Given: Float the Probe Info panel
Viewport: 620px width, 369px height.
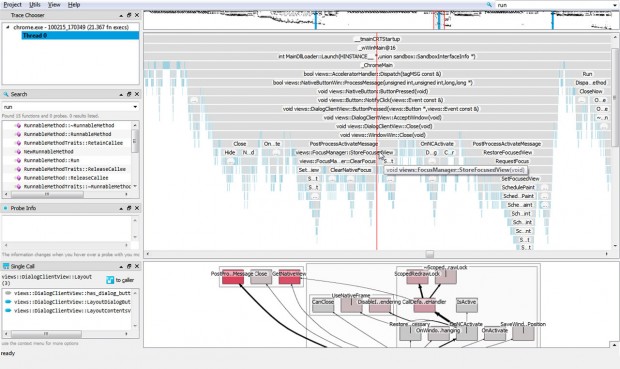Looking at the screenshot, I should (x=129, y=208).
